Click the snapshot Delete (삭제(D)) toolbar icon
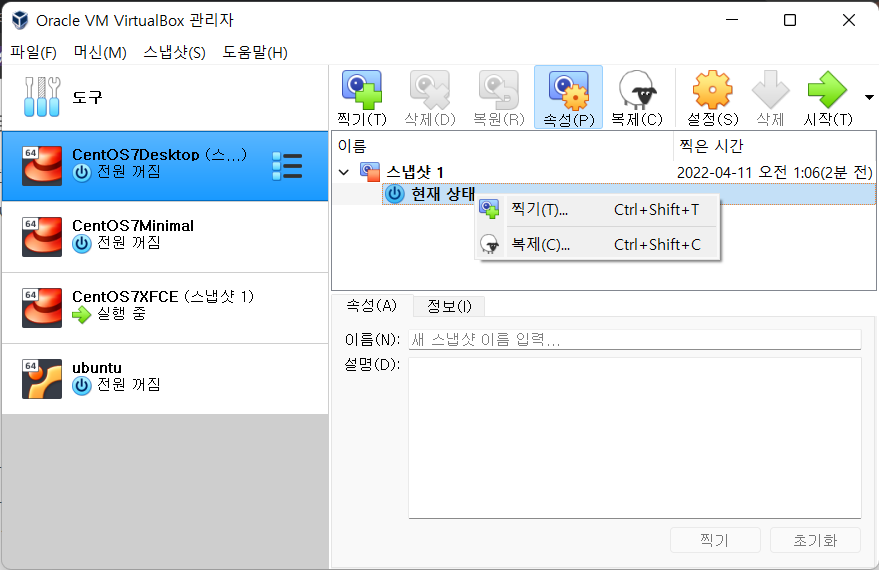879x570 pixels. (x=430, y=90)
